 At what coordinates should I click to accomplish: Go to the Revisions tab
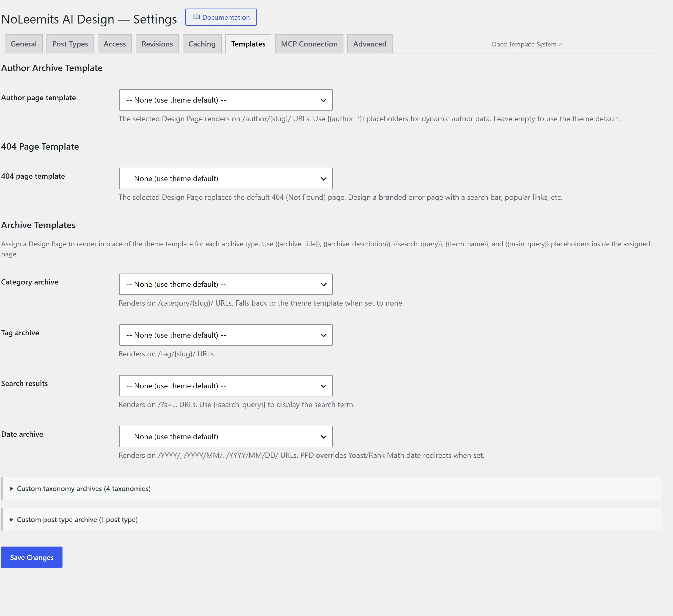click(x=157, y=44)
